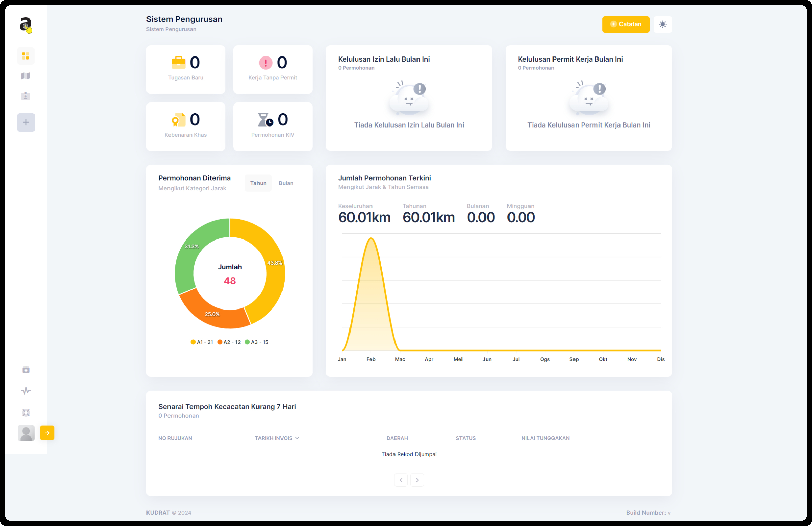Click the app logo in sidebar
The width and height of the screenshot is (812, 526).
click(26, 25)
